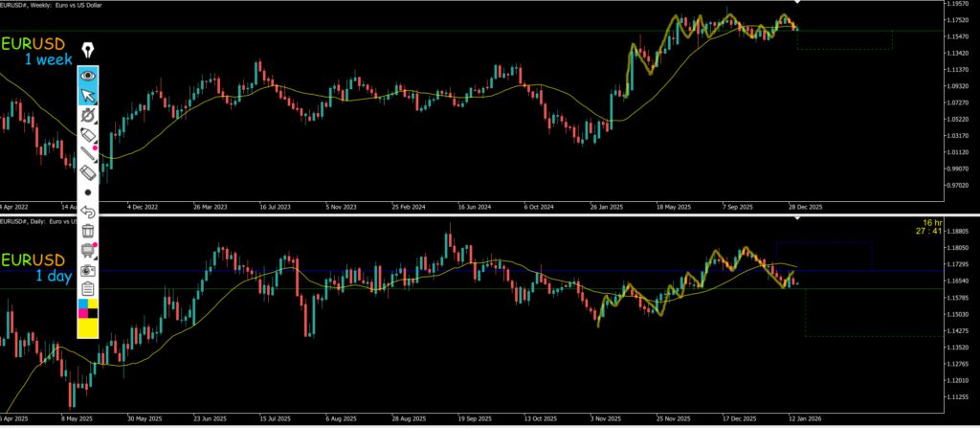Select the arrow cursor tool
Screen dimensions: 980x428
[x=88, y=96]
